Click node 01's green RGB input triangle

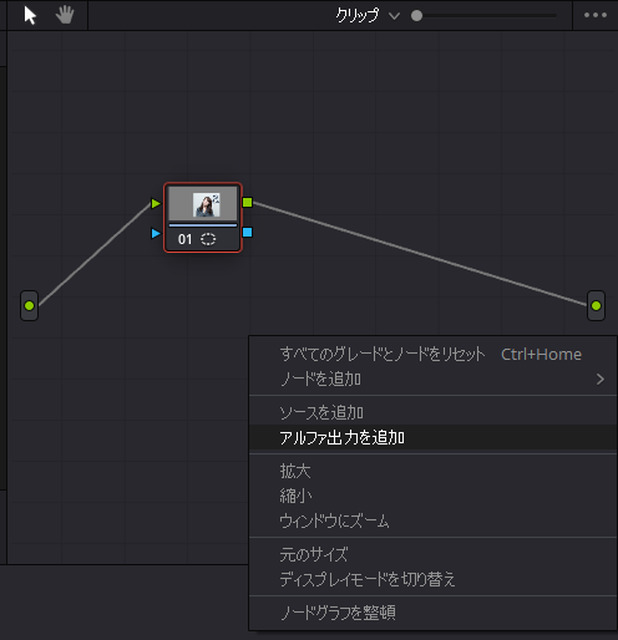(x=156, y=203)
